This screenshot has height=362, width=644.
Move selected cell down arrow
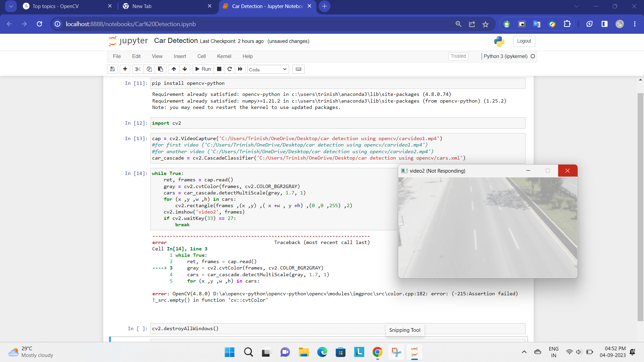point(185,69)
